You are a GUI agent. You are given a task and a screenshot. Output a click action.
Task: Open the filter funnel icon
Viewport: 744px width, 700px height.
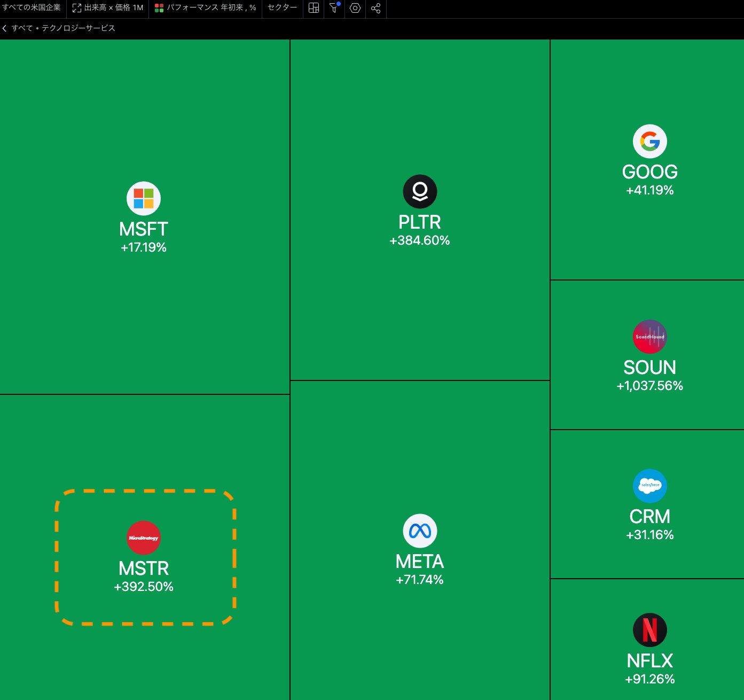[334, 8]
